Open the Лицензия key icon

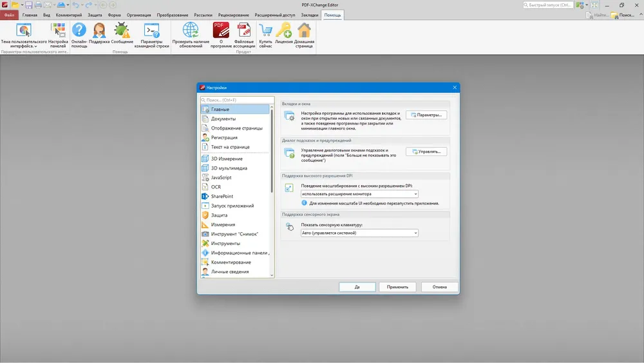click(x=283, y=30)
